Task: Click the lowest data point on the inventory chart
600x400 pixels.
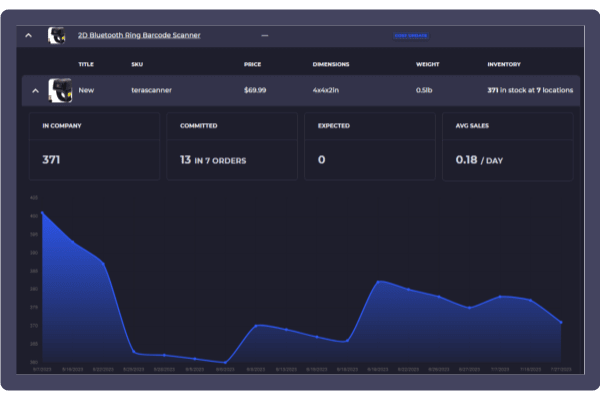Action: coord(225,362)
